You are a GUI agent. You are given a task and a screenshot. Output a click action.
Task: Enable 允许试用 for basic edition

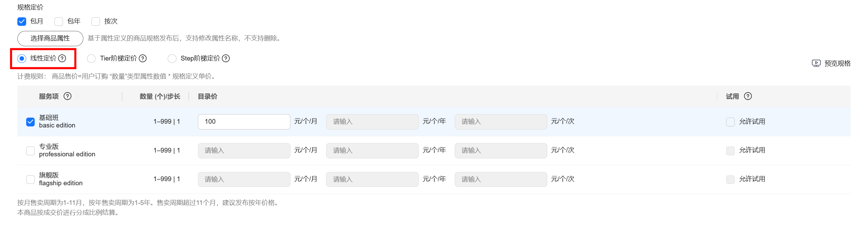730,122
